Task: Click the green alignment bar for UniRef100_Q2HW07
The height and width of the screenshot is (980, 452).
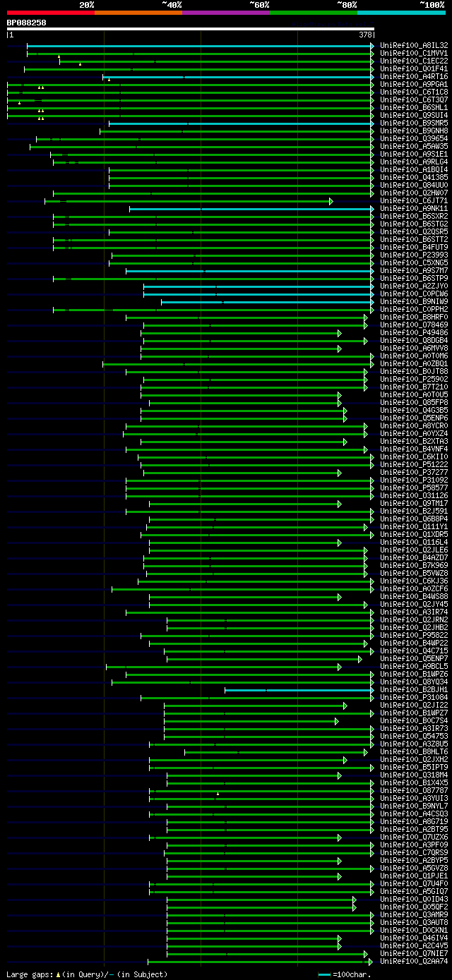Action: (x=213, y=193)
